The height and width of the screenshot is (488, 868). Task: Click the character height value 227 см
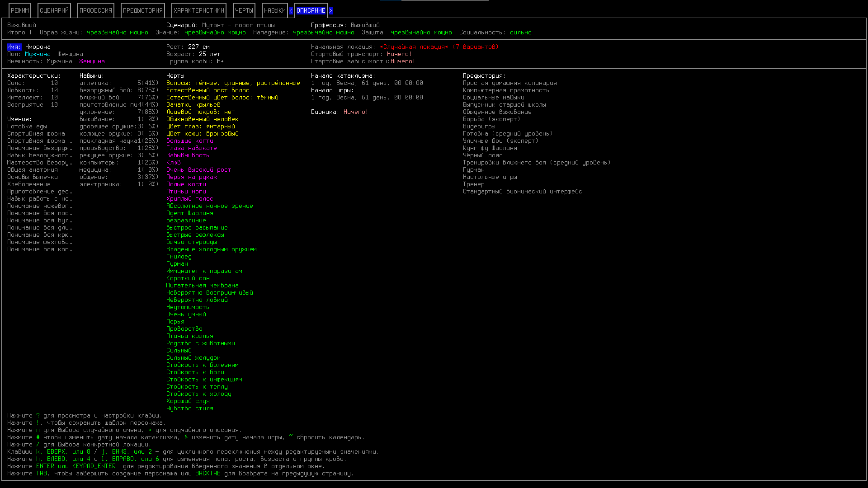(x=199, y=47)
